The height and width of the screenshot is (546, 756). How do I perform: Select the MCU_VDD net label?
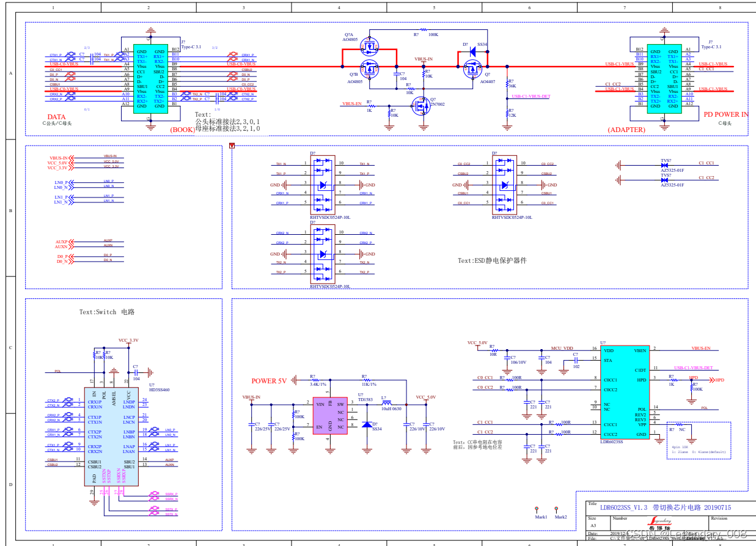tap(562, 348)
